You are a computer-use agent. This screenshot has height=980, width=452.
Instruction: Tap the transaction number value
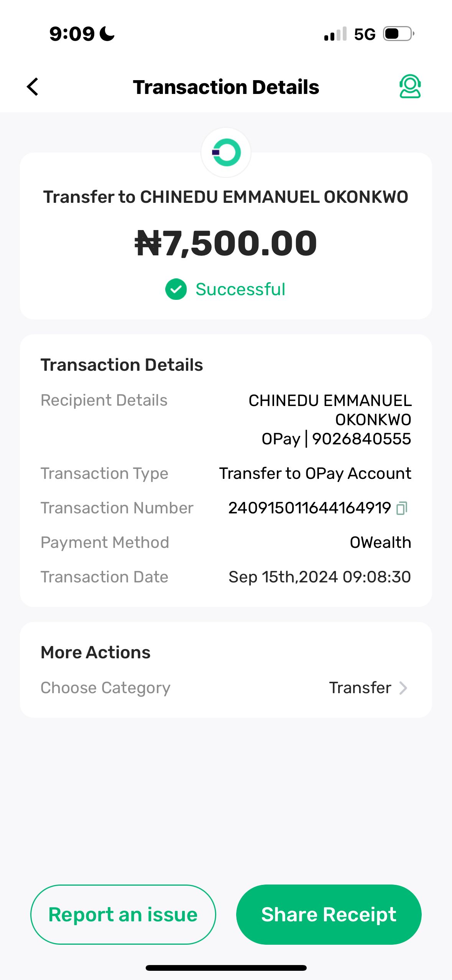309,508
